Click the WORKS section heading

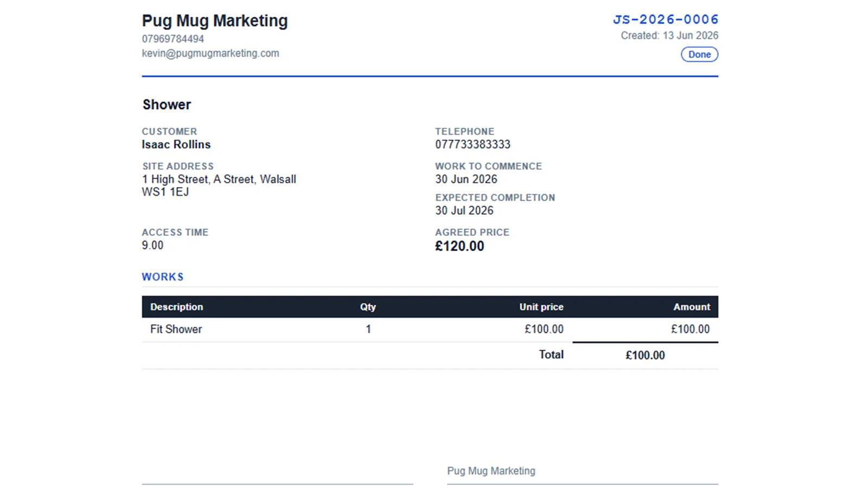tap(163, 277)
